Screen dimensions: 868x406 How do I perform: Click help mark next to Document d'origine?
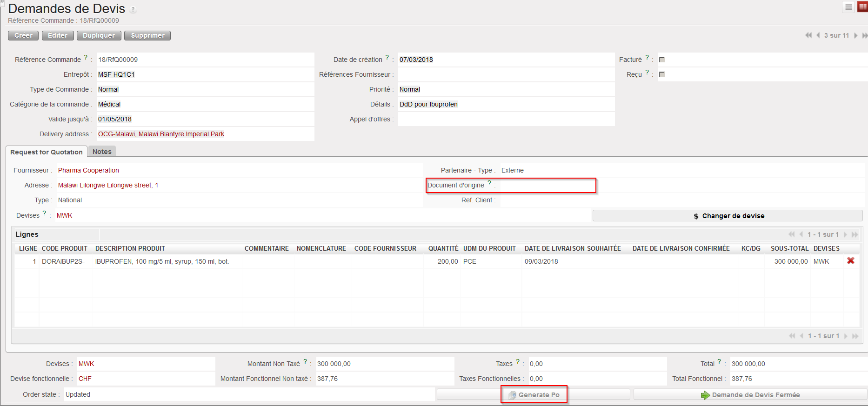point(489,183)
